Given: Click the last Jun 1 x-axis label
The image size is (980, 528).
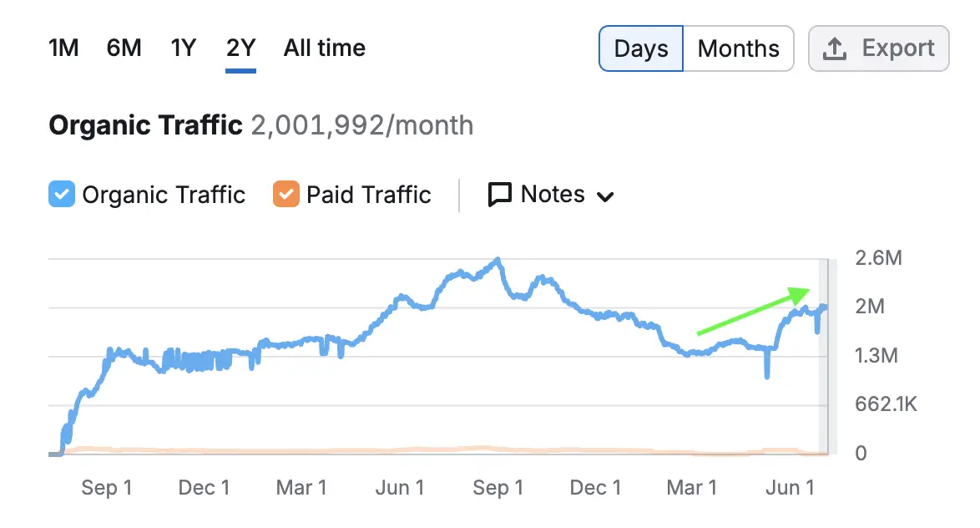Looking at the screenshot, I should point(790,487).
